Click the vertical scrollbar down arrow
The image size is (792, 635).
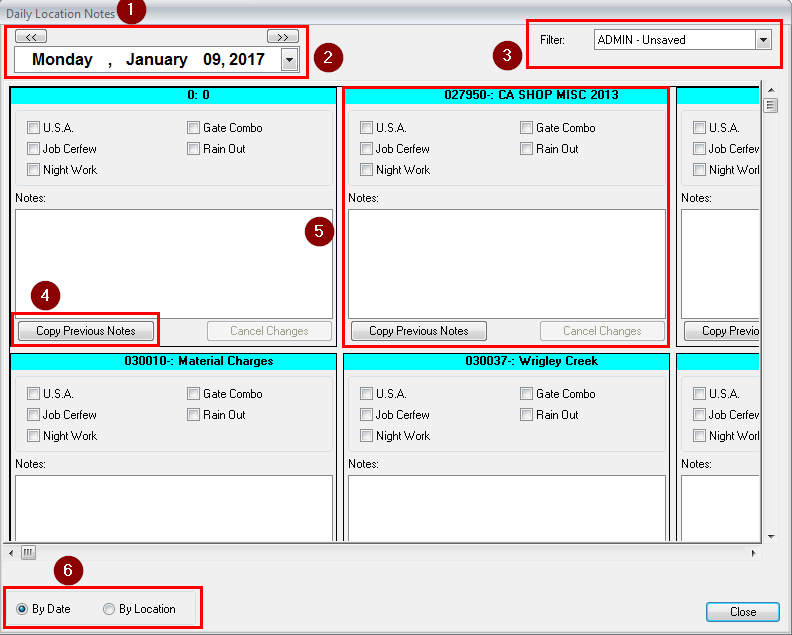(x=770, y=536)
